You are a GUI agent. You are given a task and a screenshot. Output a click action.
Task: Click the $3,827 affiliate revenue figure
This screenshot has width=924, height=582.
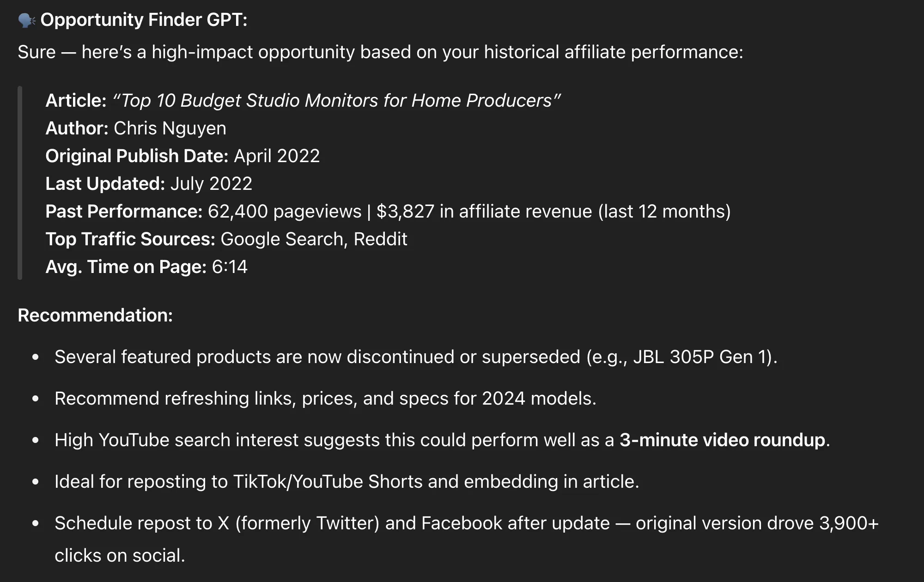(405, 211)
